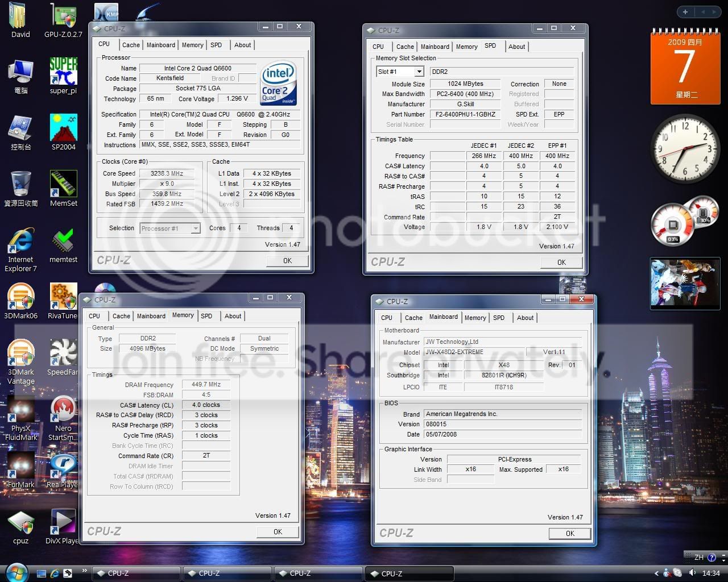The width and height of the screenshot is (728, 582).
Task: Launch the SP2004 desktop shortcut
Action: click(x=63, y=132)
